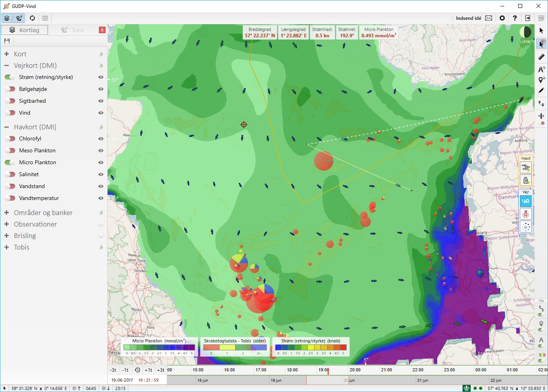548x392 pixels.
Task: Click 22:00 on the timeline
Action: [418, 370]
